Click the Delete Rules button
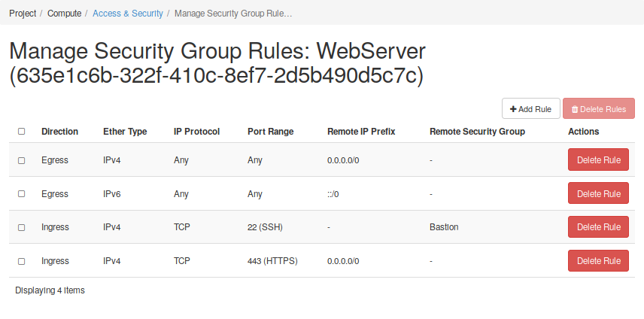The width and height of the screenshot is (644, 319). coord(598,109)
